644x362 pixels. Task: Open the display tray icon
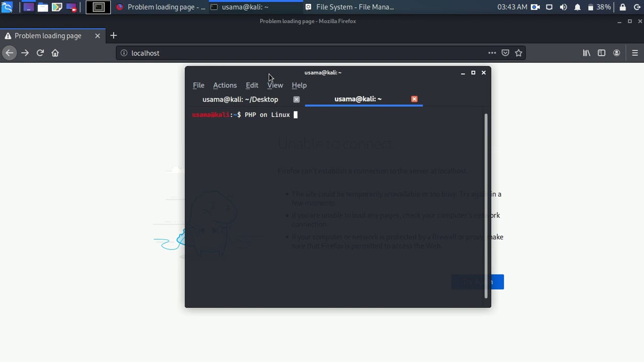[549, 7]
